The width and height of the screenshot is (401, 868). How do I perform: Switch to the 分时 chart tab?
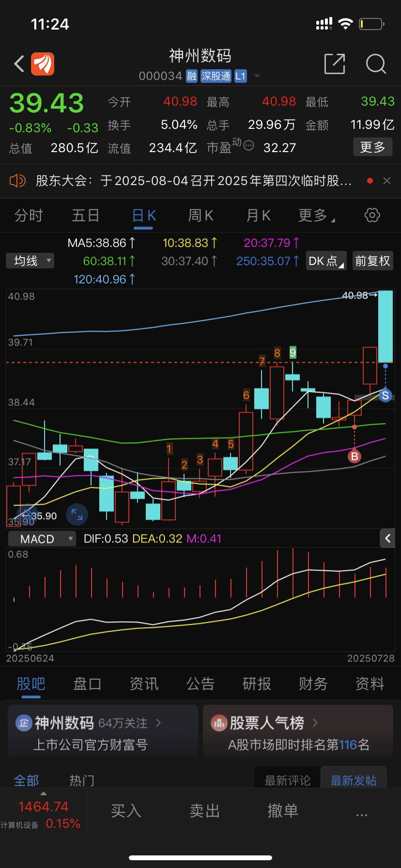(x=29, y=215)
